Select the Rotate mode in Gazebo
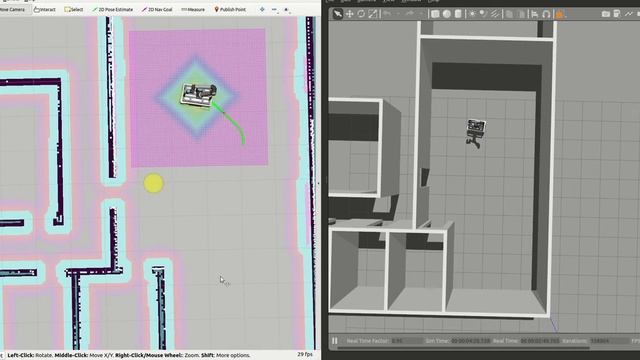 [x=361, y=14]
